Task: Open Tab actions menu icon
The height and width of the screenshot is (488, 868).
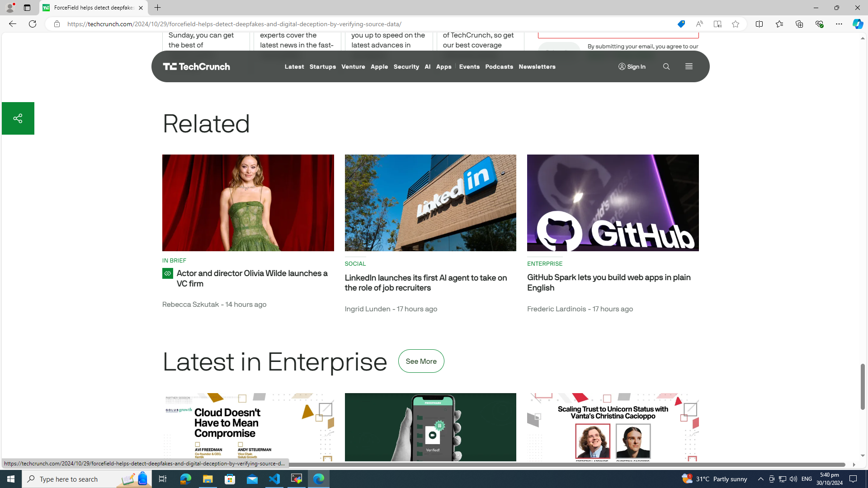Action: tap(27, 8)
